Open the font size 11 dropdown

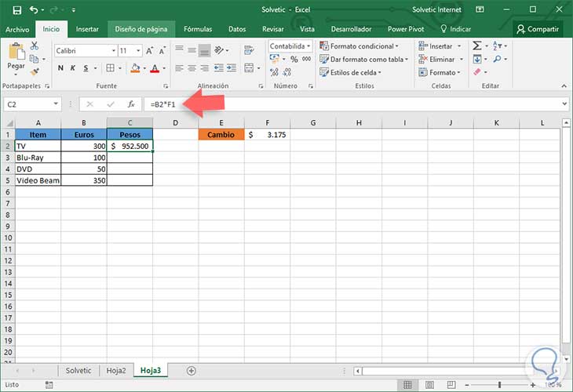138,51
